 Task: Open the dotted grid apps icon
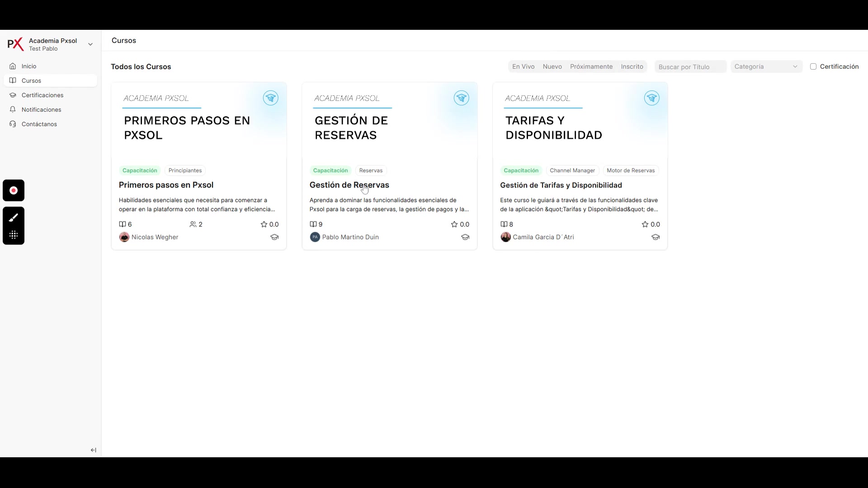[14, 235]
